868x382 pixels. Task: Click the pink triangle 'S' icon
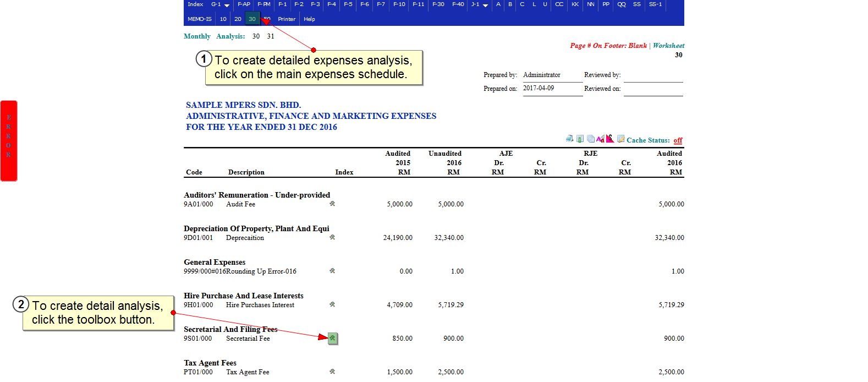point(609,139)
